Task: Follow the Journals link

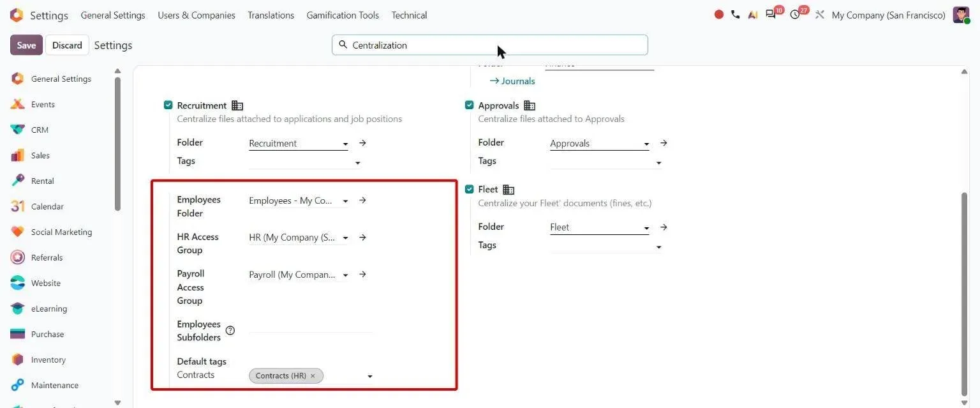Action: coord(512,81)
